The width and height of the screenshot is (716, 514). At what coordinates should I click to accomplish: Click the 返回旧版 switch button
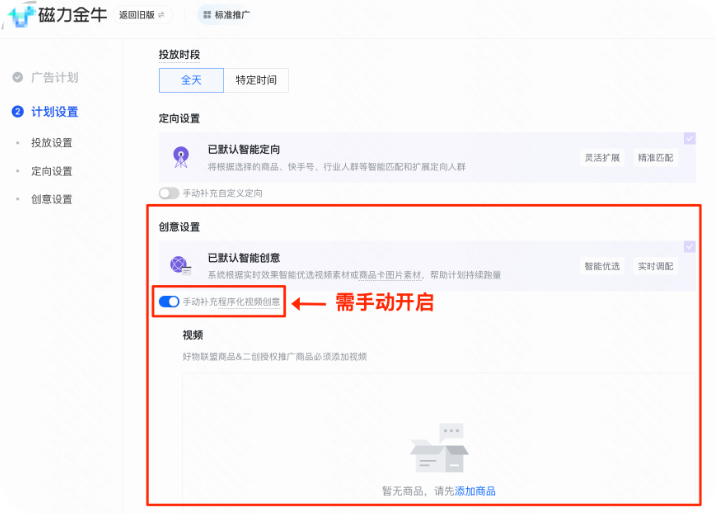pos(142,15)
